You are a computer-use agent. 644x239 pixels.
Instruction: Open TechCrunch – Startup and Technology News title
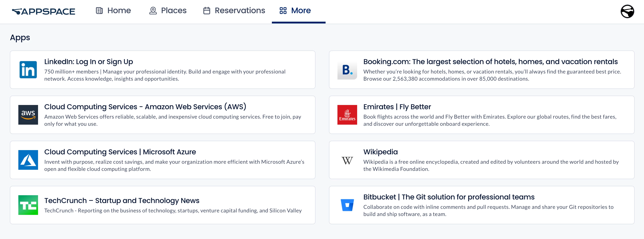122,201
